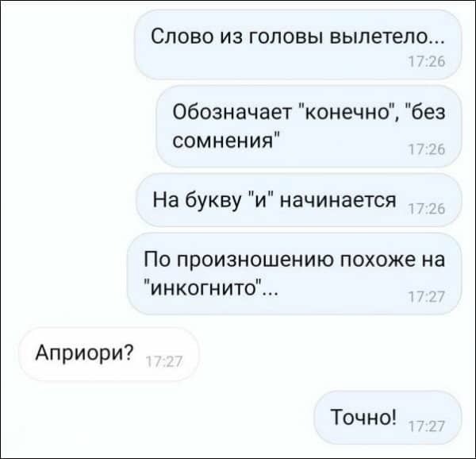Click the timestamp under "без сомнения" message
Image resolution: width=476 pixels, height=459 pixels.
click(427, 150)
